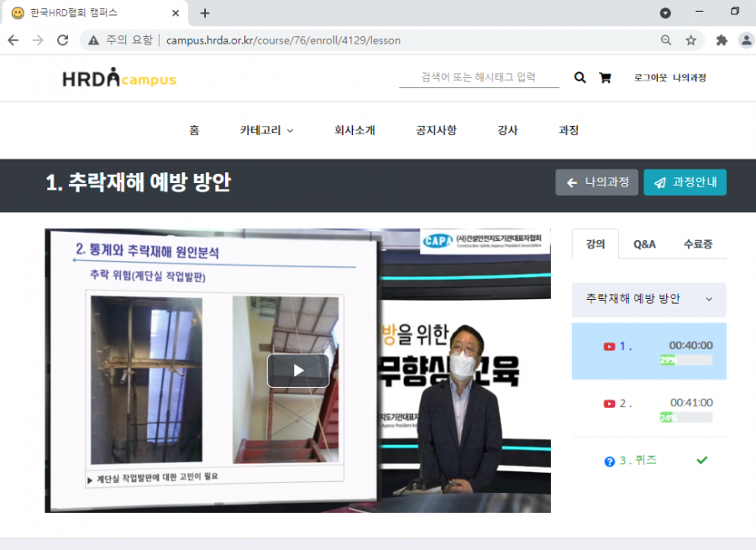The image size is (756, 550).
Task: Open 공지사항 menu item
Action: click(x=436, y=130)
